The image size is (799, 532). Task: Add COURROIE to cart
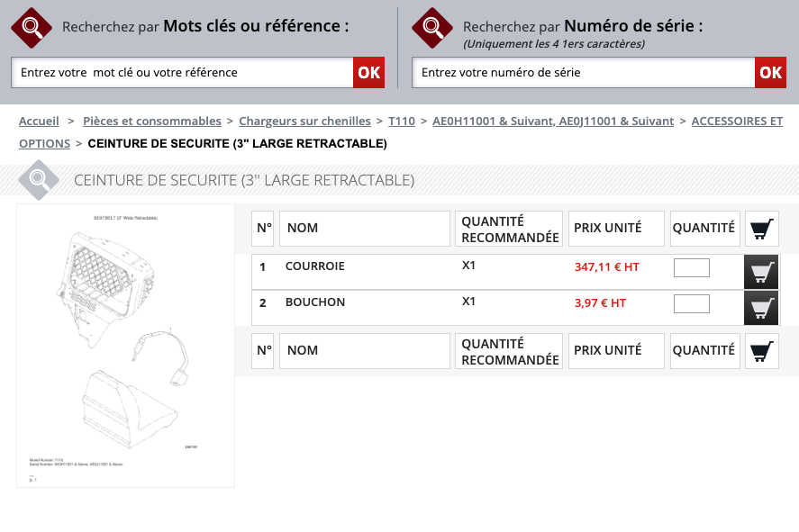761,271
